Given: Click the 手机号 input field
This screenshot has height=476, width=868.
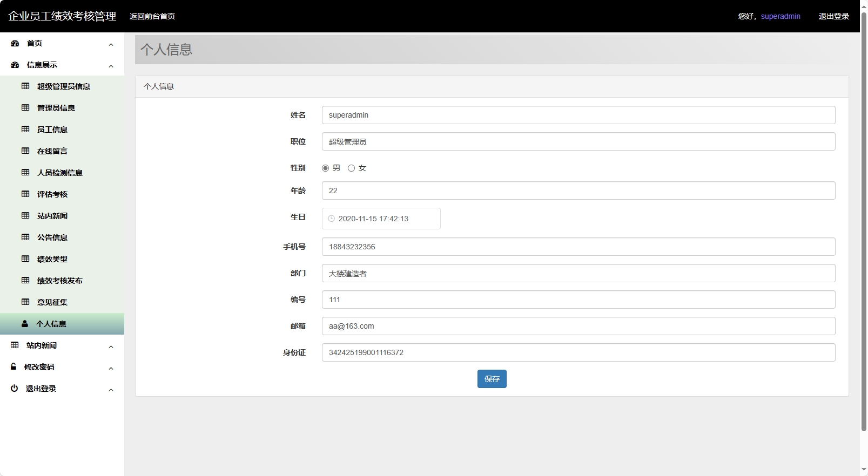Looking at the screenshot, I should pos(578,247).
